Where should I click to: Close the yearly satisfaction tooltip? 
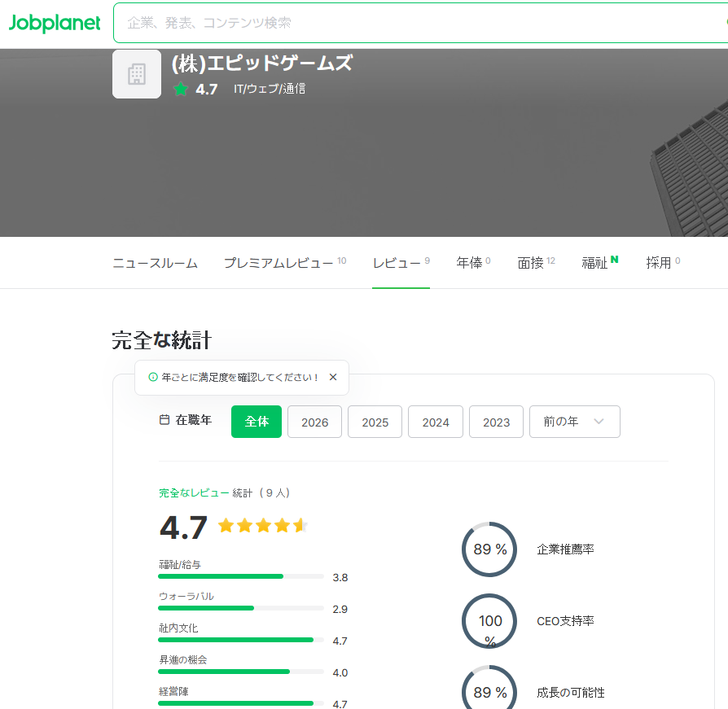pyautogui.click(x=332, y=378)
